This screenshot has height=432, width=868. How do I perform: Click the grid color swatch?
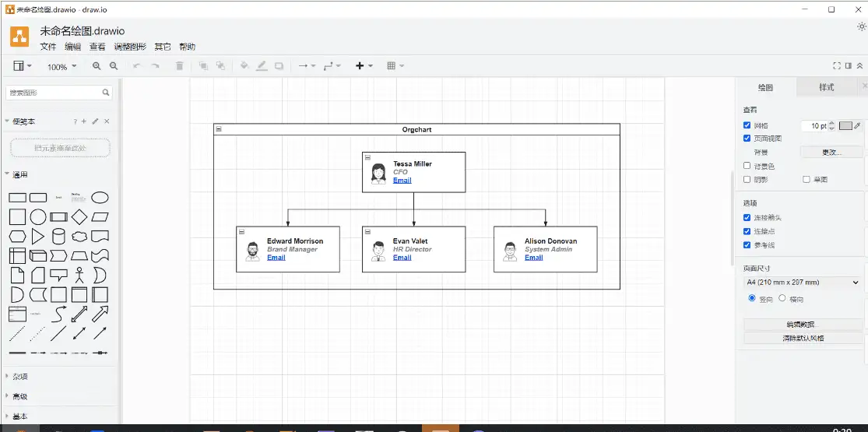(845, 125)
